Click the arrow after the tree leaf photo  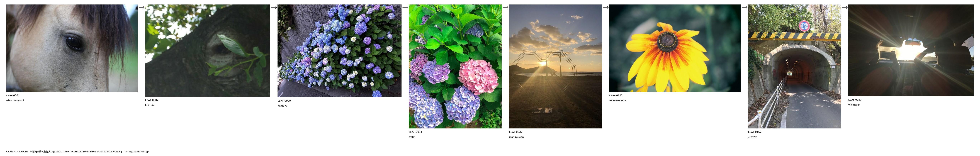click(274, 7)
